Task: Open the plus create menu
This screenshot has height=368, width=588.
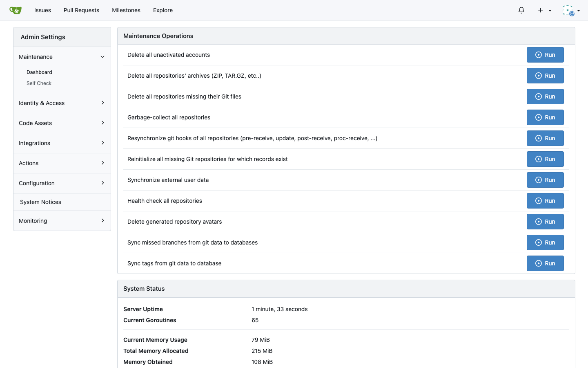Action: click(545, 10)
